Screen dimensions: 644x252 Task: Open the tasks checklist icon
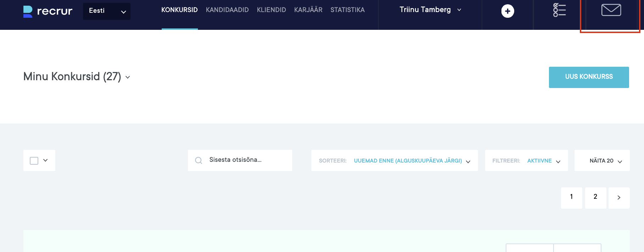point(559,10)
